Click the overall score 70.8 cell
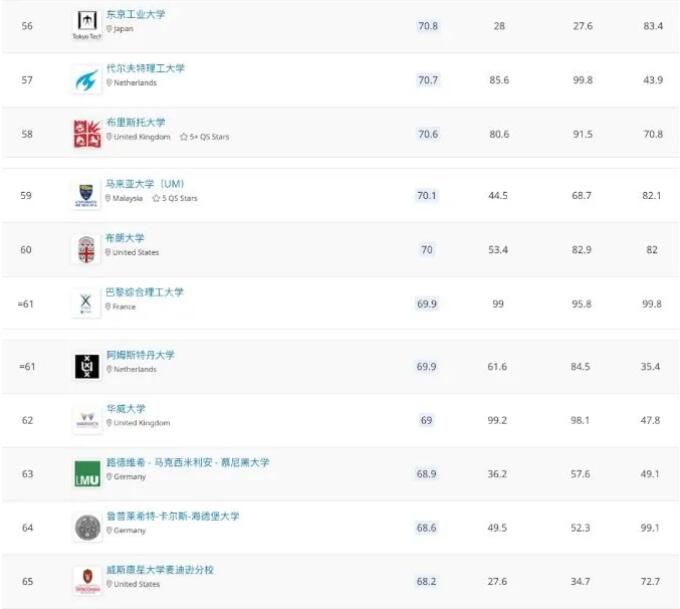 pos(428,26)
